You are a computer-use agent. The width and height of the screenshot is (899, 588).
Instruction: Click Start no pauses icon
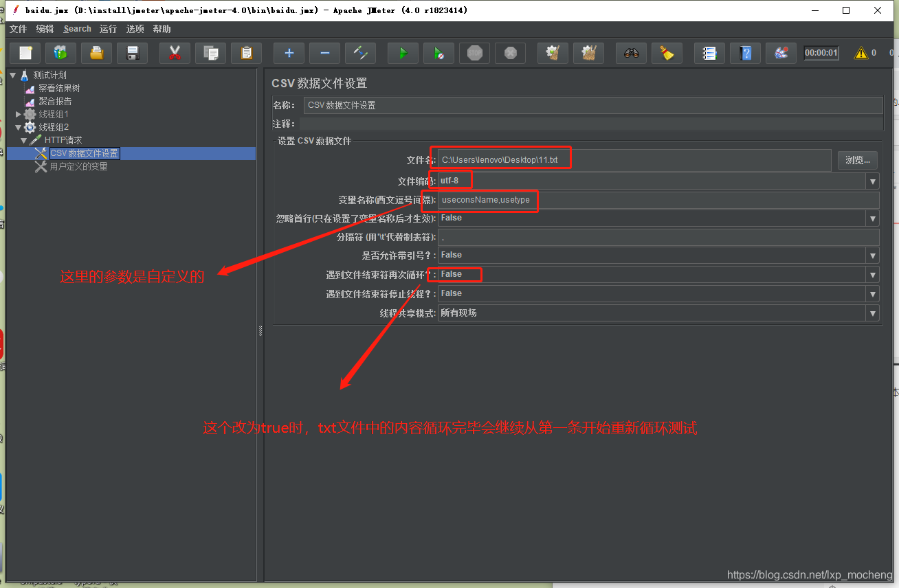coord(439,53)
